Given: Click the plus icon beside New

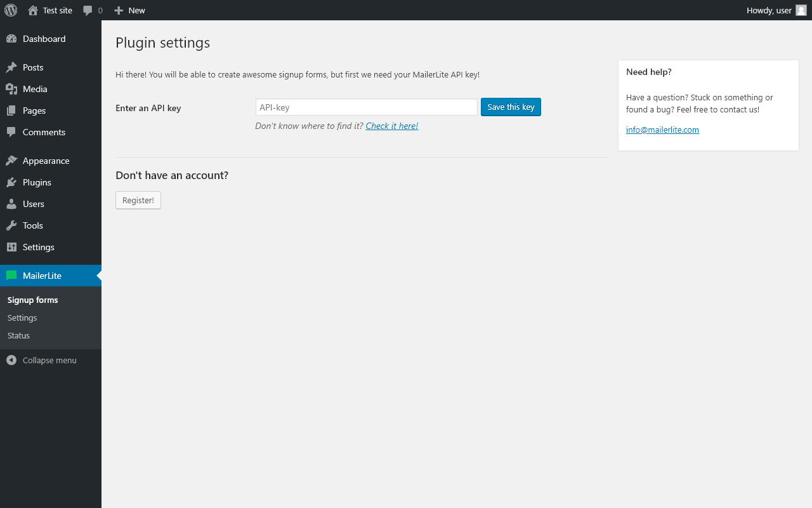Looking at the screenshot, I should click(119, 10).
